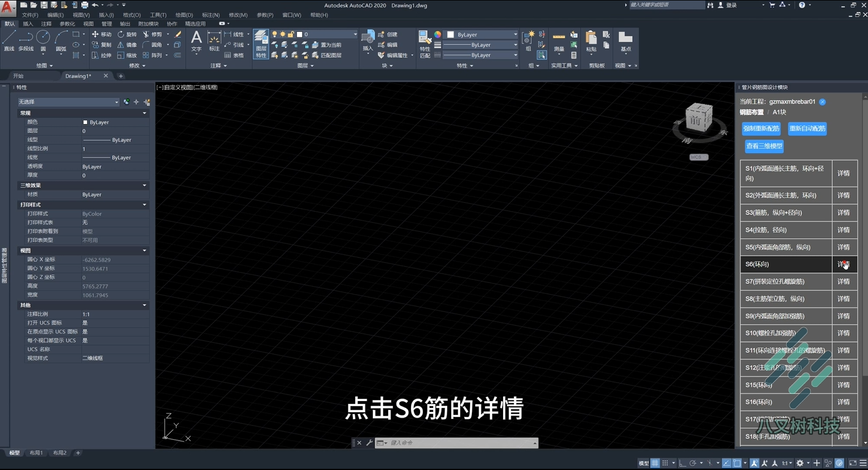868x470 pixels.
Task: Open 详情 for S10(螺栓孔加强筋)
Action: 844,333
